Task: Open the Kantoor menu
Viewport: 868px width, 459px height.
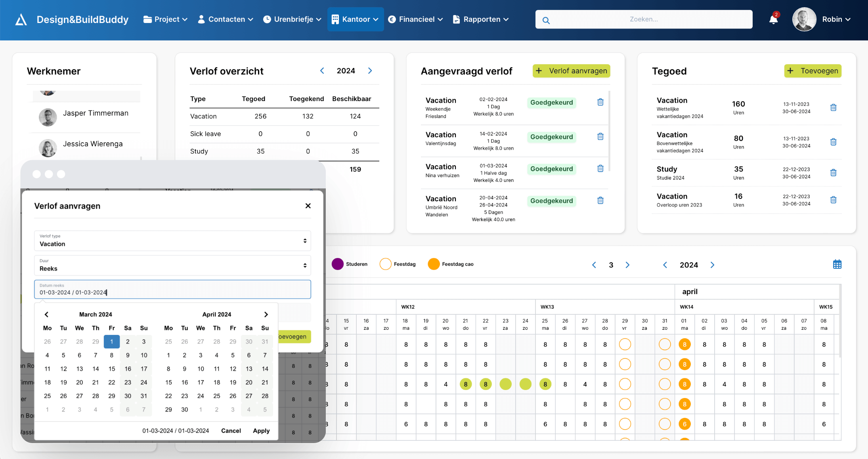Action: (356, 19)
